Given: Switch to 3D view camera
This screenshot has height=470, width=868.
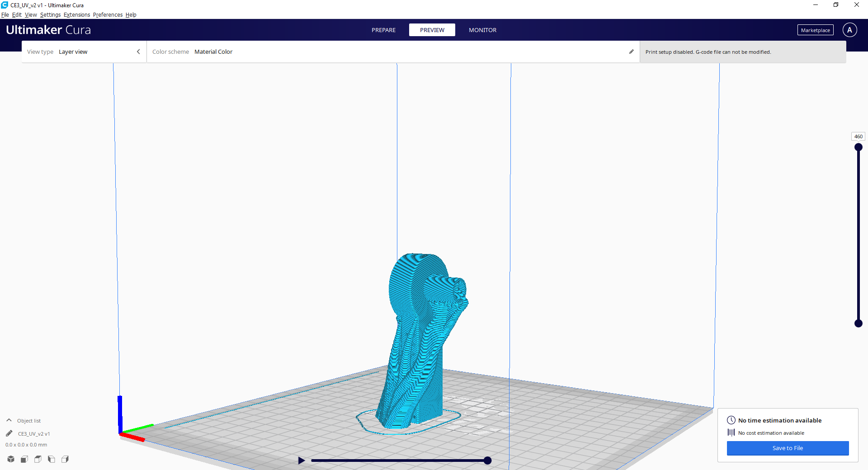Looking at the screenshot, I should point(11,459).
